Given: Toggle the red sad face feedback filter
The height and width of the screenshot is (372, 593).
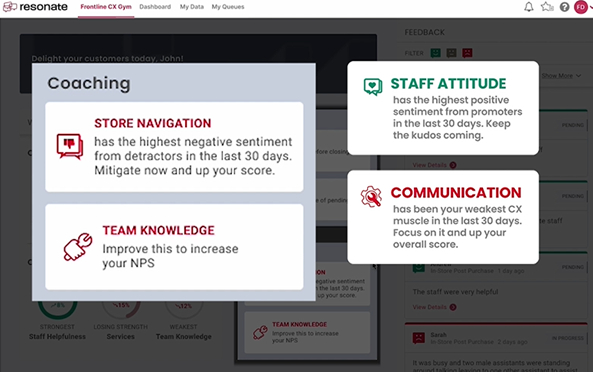Looking at the screenshot, I should (467, 53).
